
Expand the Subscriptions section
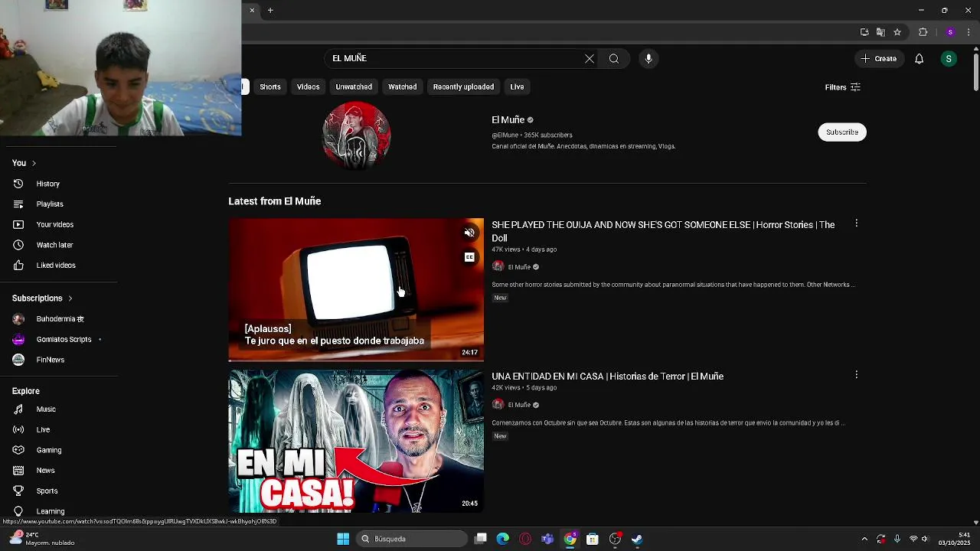pyautogui.click(x=42, y=298)
